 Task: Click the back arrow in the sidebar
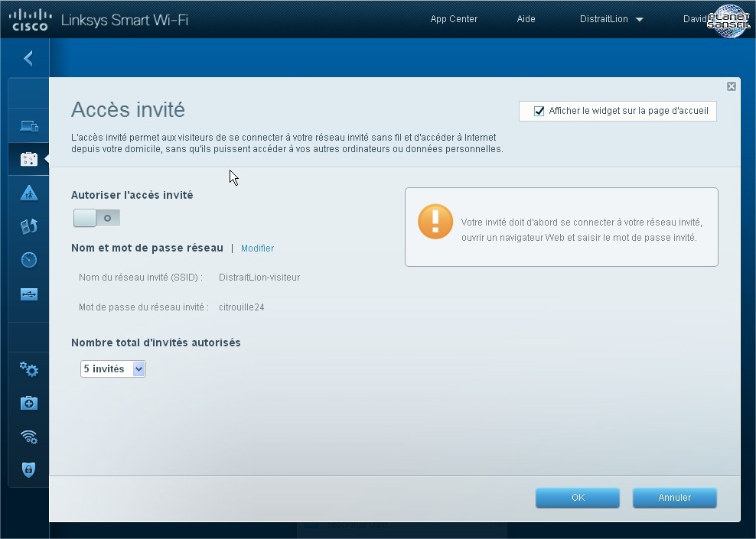[x=28, y=58]
